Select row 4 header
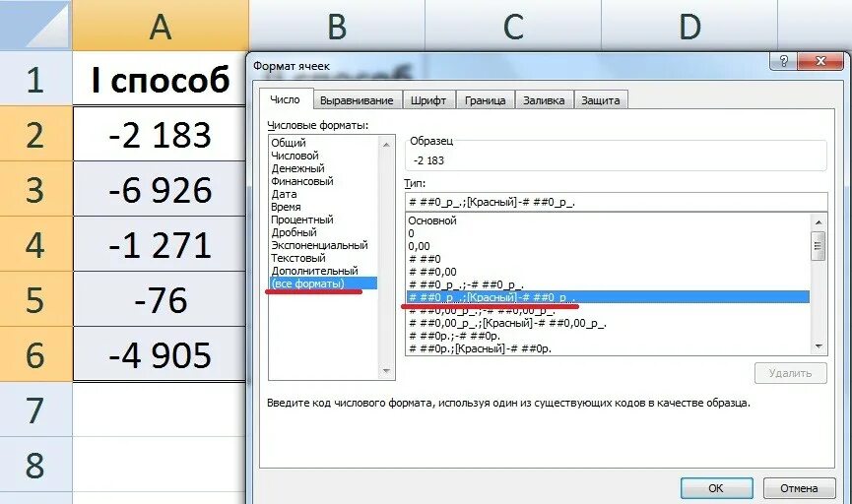The height and width of the screenshot is (504, 852). [35, 244]
